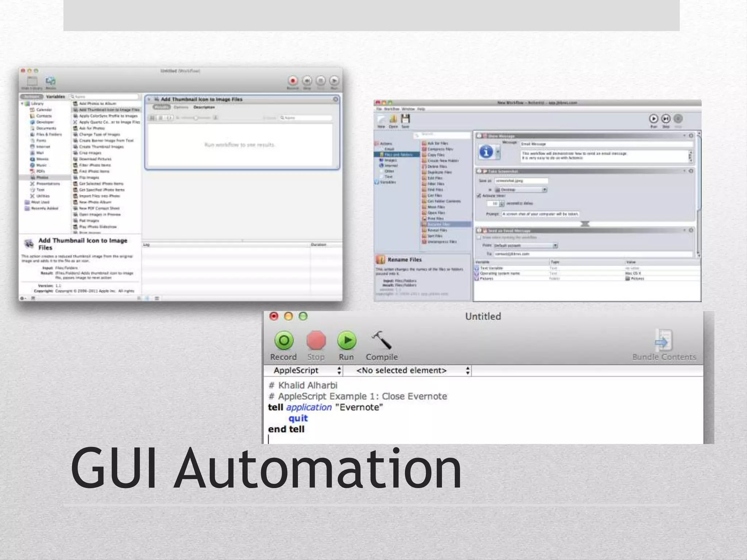Open the Help menu in the New Workflow window
Viewport: 747px width, 560px height.
pyautogui.click(x=421, y=109)
